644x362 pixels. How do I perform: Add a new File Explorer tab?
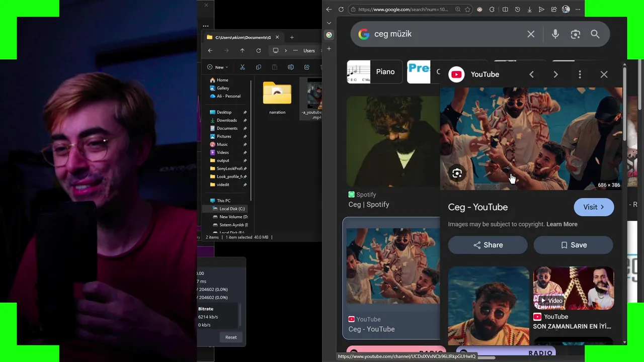coord(291,37)
